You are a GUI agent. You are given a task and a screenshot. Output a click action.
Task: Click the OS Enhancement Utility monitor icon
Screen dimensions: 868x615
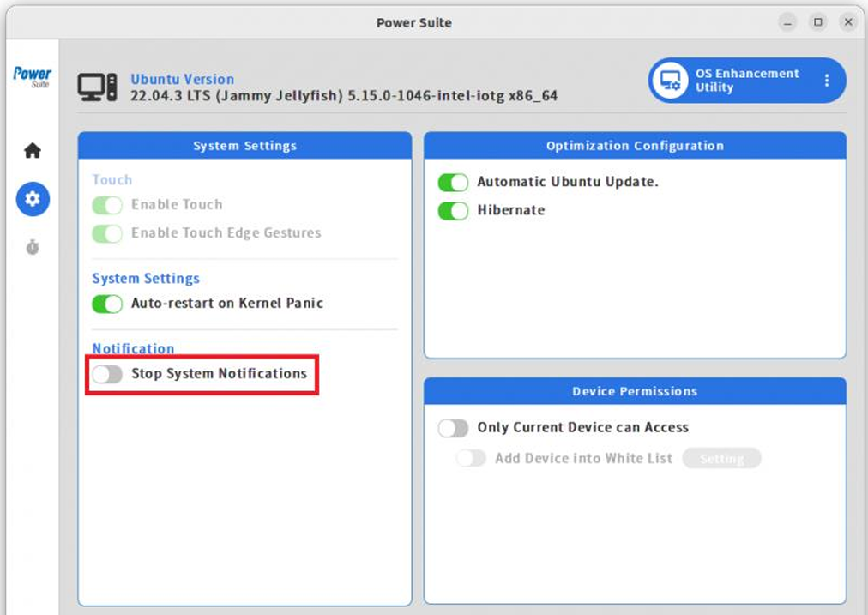pyautogui.click(x=670, y=81)
